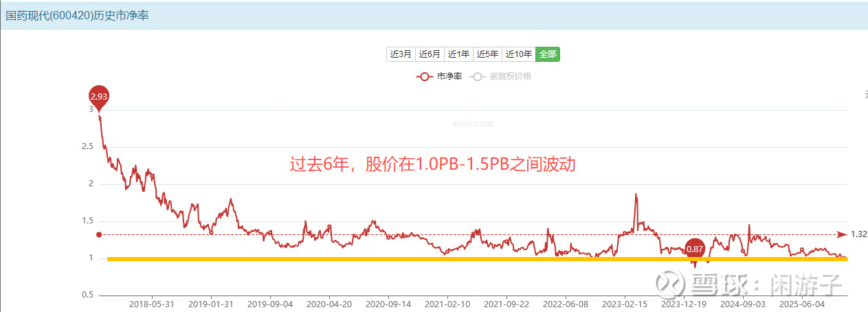This screenshot has height=312, width=868.
Task: Show the 近10年 range
Action: pos(518,54)
